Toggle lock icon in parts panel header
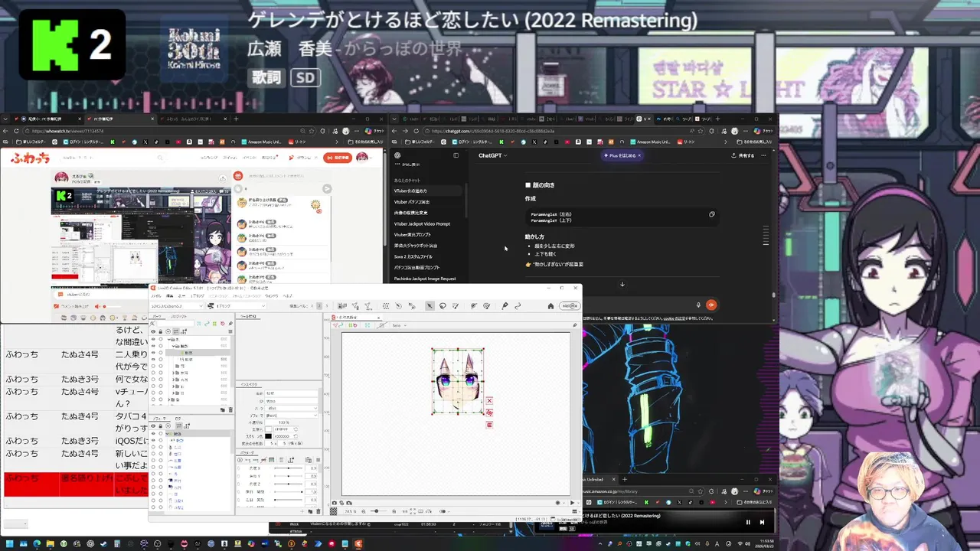The height and width of the screenshot is (551, 980). tap(161, 331)
